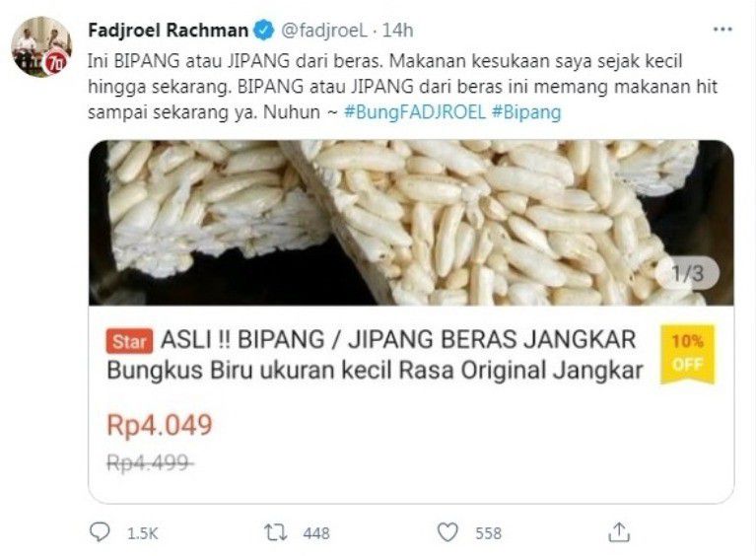Open the three-dot more options menu
756x556 pixels.
pyautogui.click(x=722, y=30)
